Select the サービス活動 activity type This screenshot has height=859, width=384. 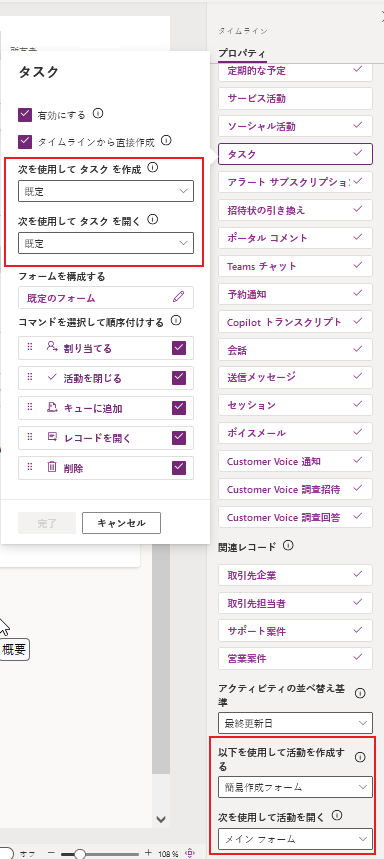click(x=295, y=99)
